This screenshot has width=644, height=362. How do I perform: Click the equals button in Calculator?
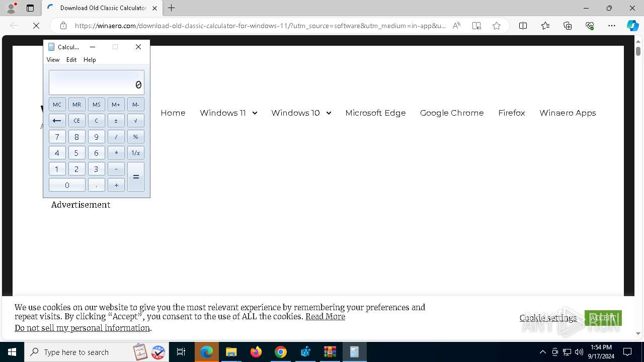(136, 177)
